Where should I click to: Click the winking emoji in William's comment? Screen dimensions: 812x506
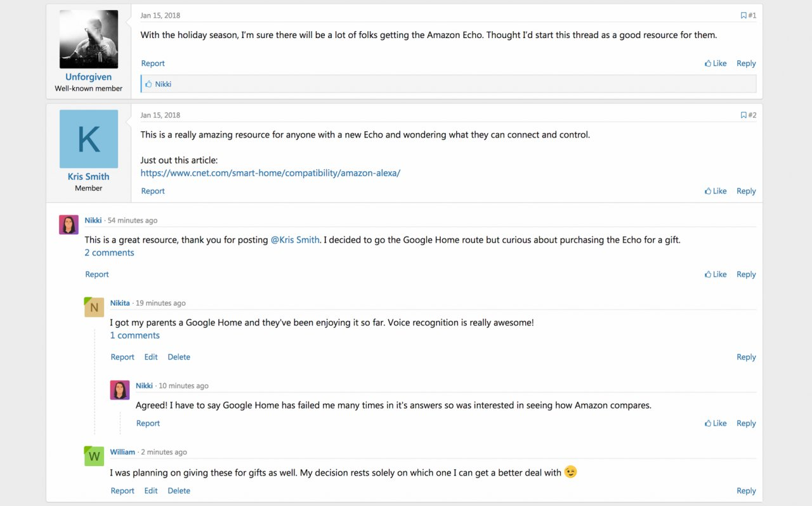point(571,472)
